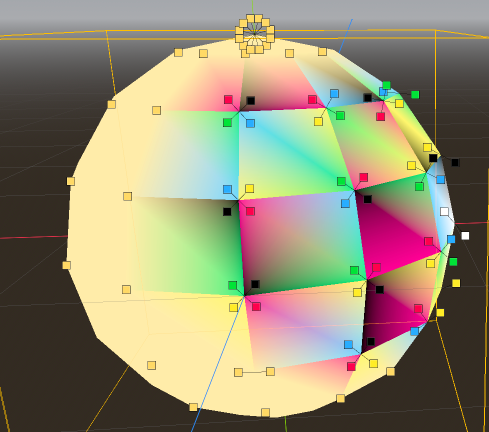Select the green handle at the upper-left face's top corner
The image size is (489, 432).
click(227, 123)
